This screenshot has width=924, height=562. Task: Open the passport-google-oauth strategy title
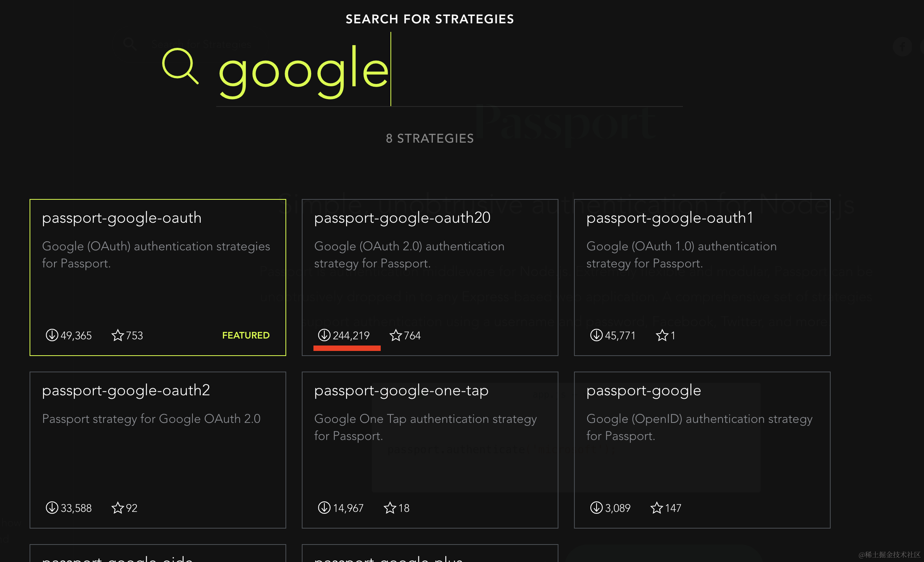(x=122, y=218)
